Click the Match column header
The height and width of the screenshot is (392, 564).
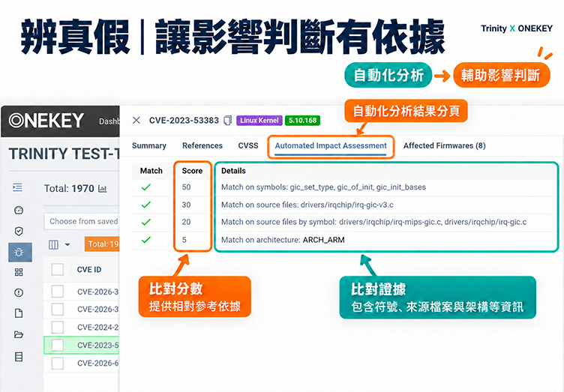pos(151,171)
